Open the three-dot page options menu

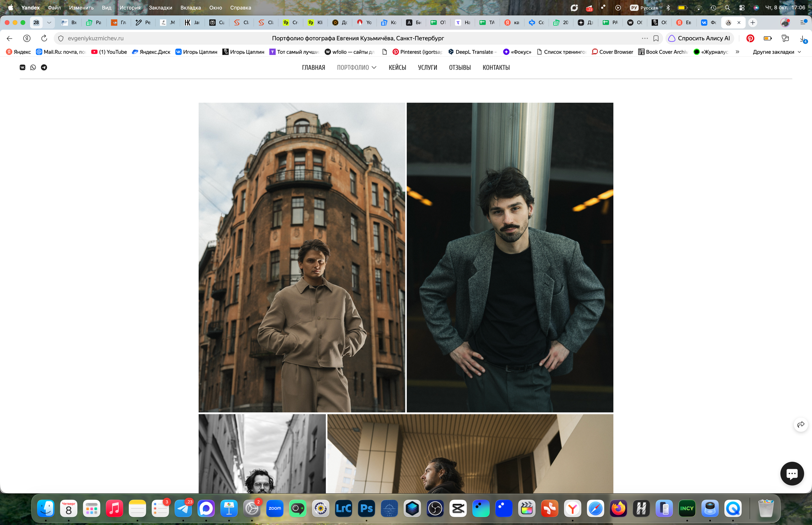pyautogui.click(x=645, y=38)
